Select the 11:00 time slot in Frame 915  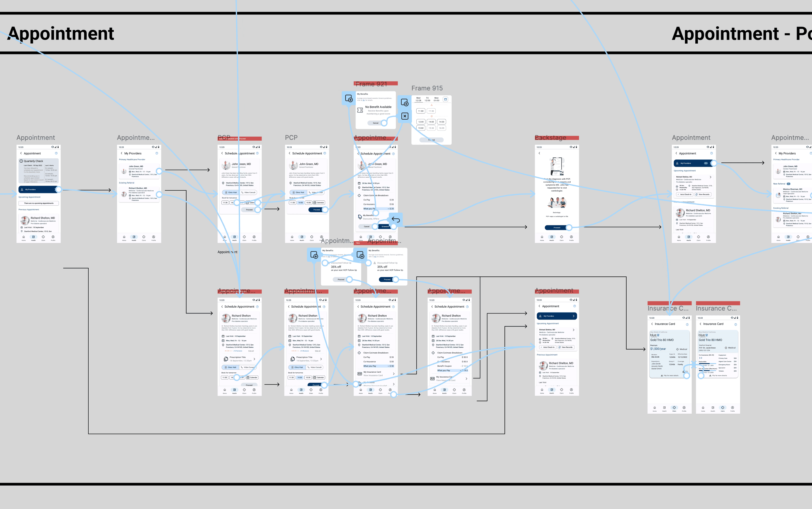[x=421, y=111]
